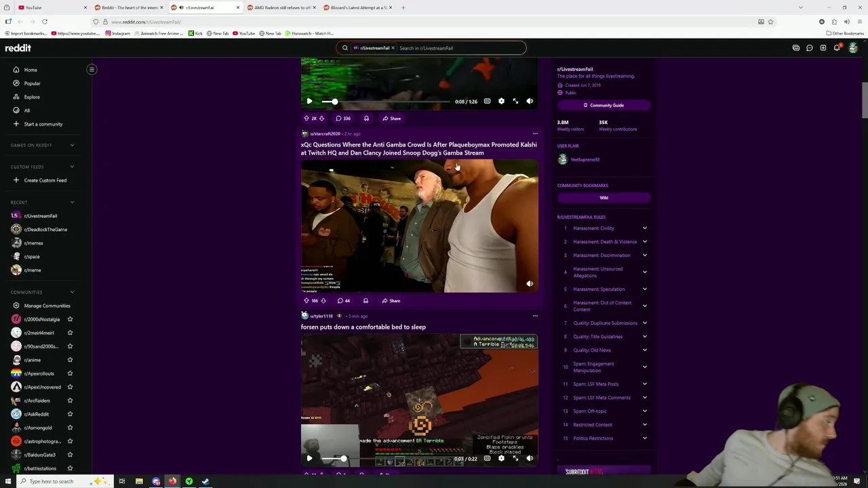Mute the top video player volume
Viewport: 868px width, 488px height.
pos(530,101)
